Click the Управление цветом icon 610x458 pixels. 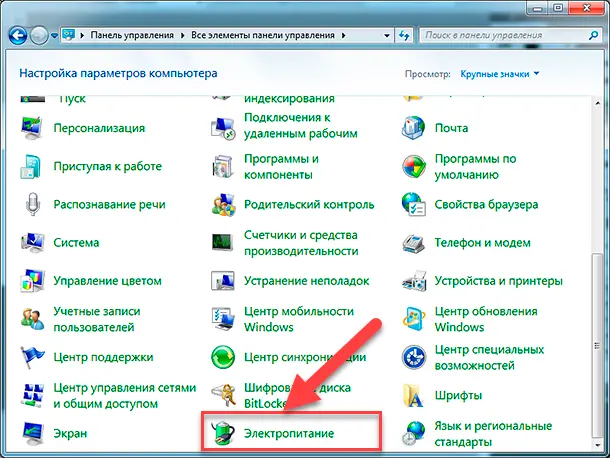click(x=32, y=281)
